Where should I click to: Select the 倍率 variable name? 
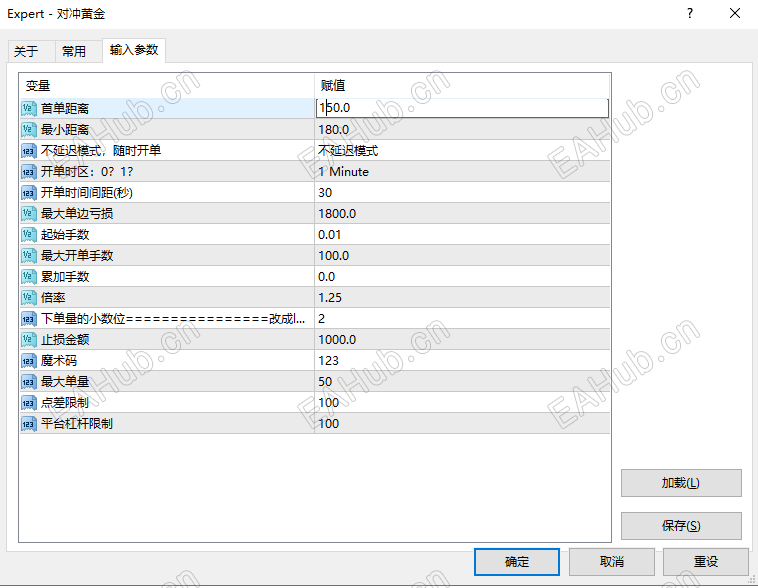coord(53,298)
